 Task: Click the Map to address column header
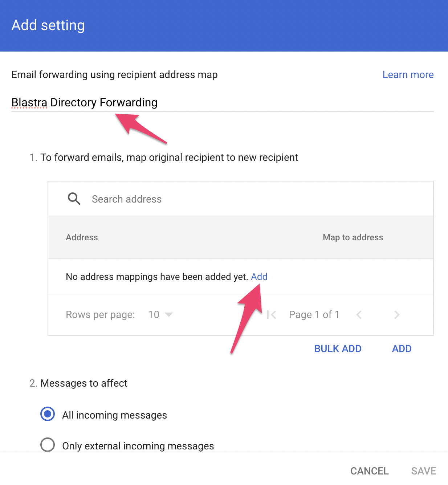pyautogui.click(x=353, y=237)
